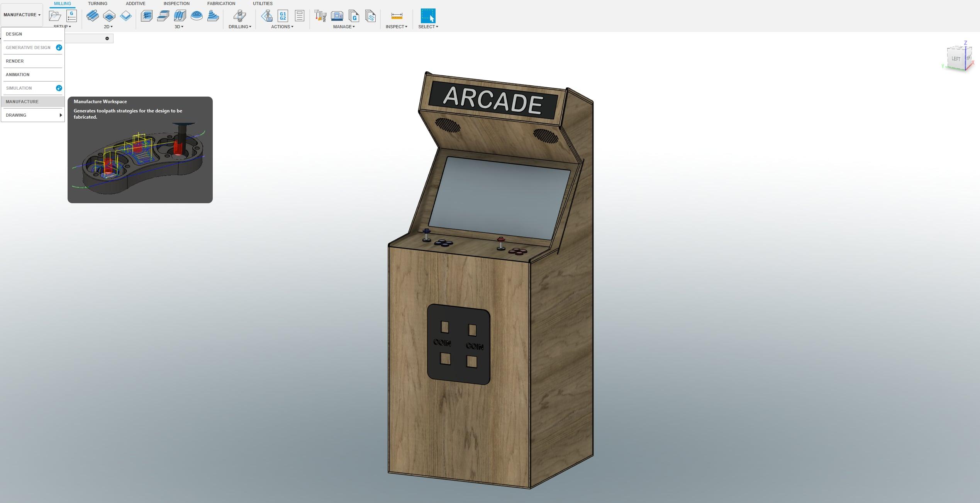The height and width of the screenshot is (503, 980).
Task: Expand the ACTIONS dropdown menu
Action: [282, 27]
